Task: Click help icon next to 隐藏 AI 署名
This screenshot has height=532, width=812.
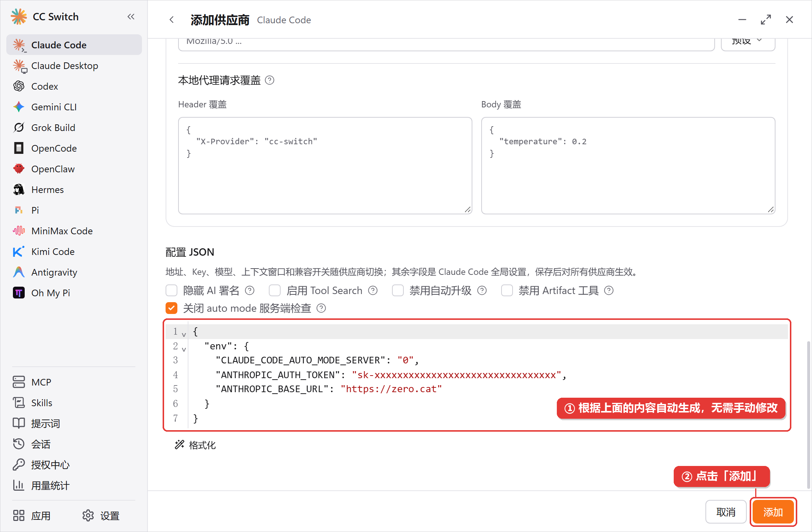Action: tap(250, 291)
